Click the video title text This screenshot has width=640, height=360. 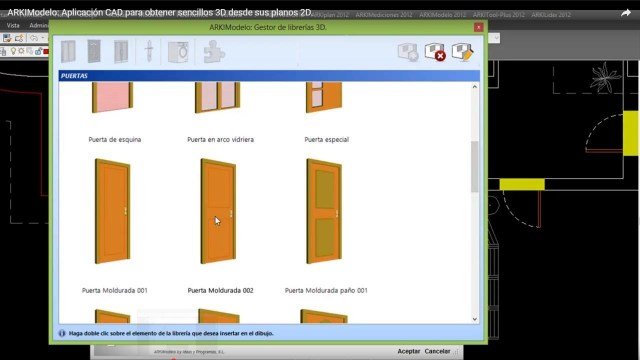coord(160,13)
